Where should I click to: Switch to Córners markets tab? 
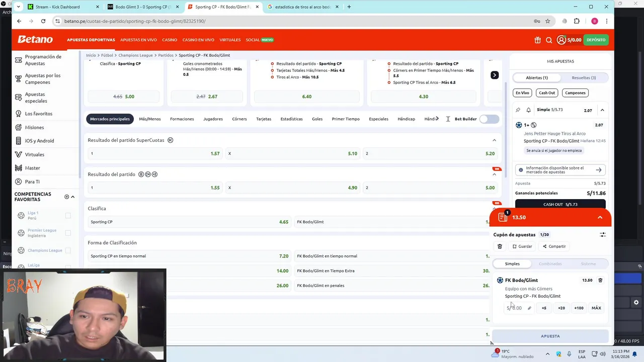click(x=239, y=119)
